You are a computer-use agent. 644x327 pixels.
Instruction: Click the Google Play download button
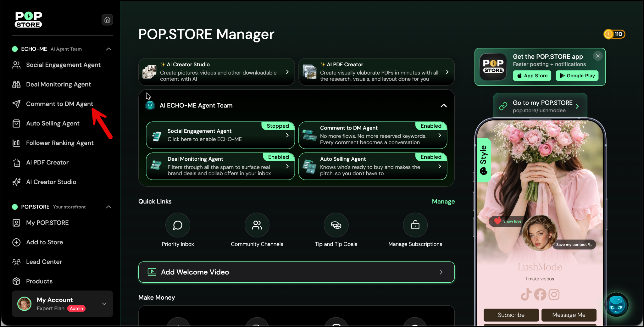pos(577,76)
